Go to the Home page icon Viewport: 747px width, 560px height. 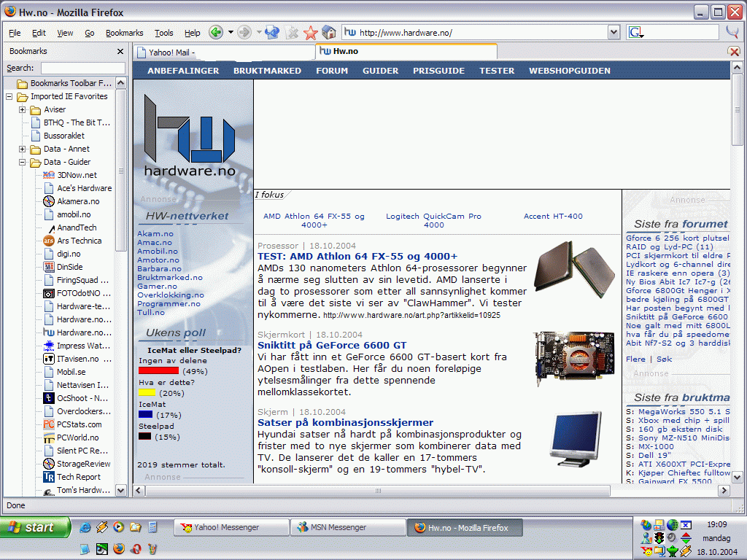(x=329, y=32)
